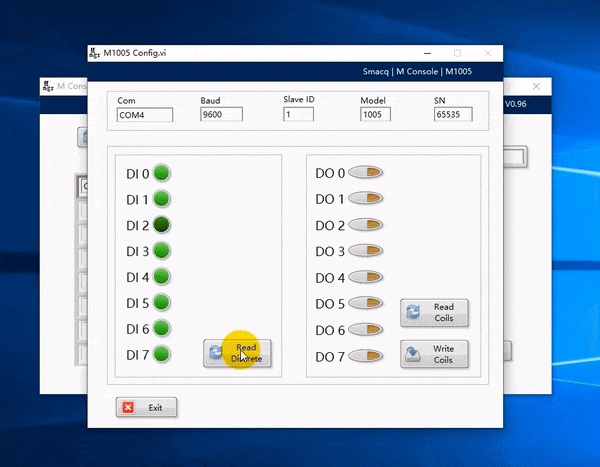The height and width of the screenshot is (467, 600).
Task: Click the DI 2 dark LED indicator
Action: click(161, 225)
